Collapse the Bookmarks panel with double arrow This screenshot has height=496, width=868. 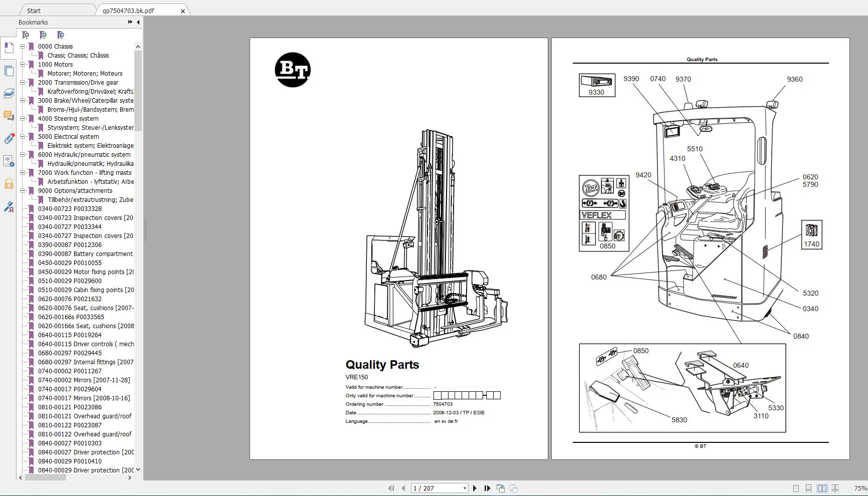(x=129, y=22)
